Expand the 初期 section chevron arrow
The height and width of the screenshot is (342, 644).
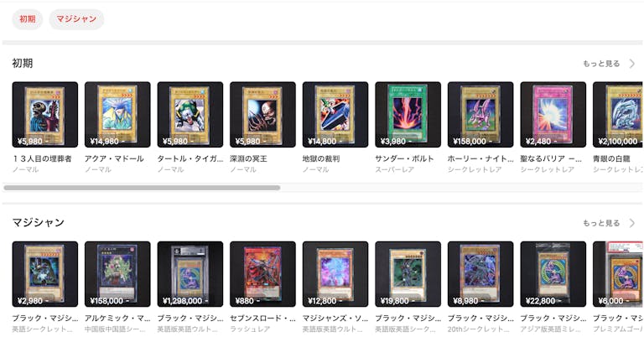tap(632, 64)
